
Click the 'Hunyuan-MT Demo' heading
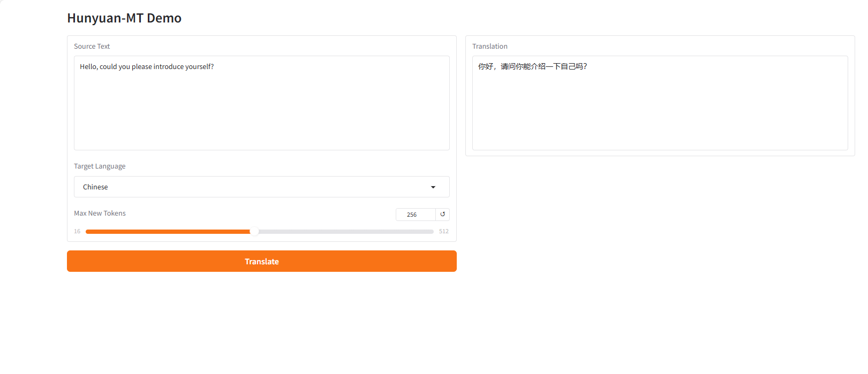click(x=124, y=18)
